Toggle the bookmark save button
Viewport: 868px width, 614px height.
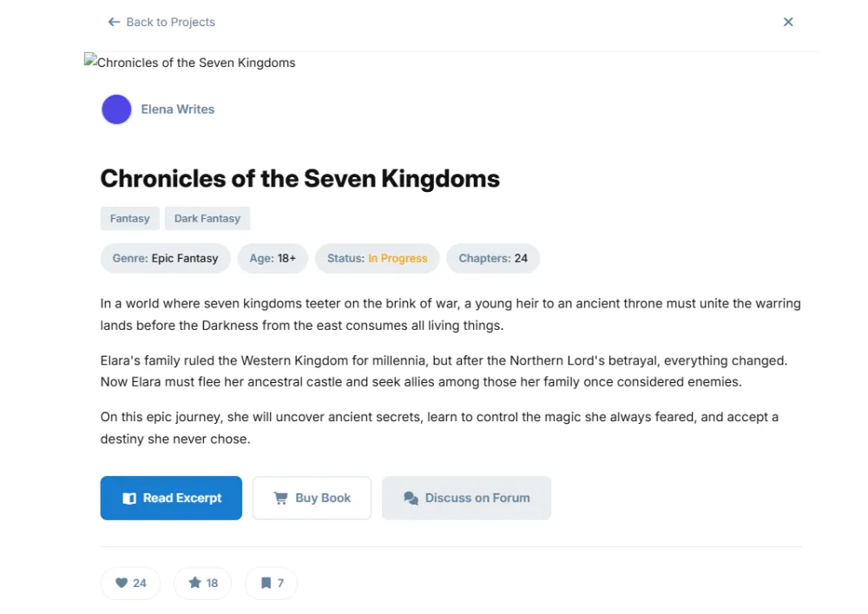click(271, 583)
